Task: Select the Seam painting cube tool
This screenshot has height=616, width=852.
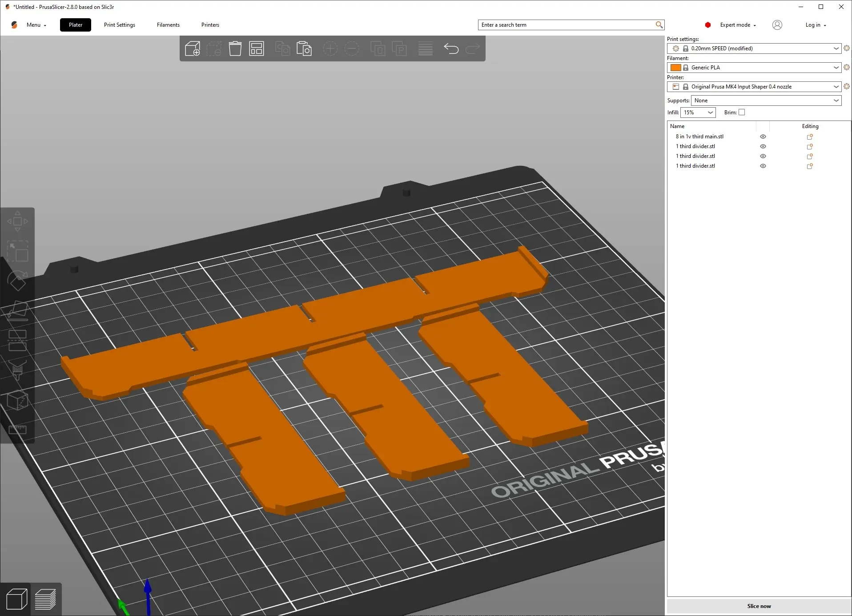Action: (x=17, y=400)
